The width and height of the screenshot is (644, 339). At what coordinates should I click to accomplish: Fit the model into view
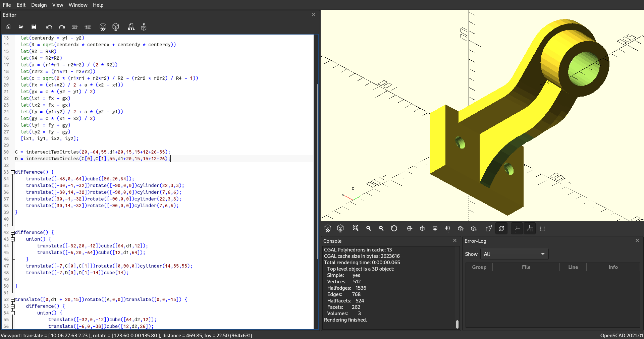click(356, 228)
